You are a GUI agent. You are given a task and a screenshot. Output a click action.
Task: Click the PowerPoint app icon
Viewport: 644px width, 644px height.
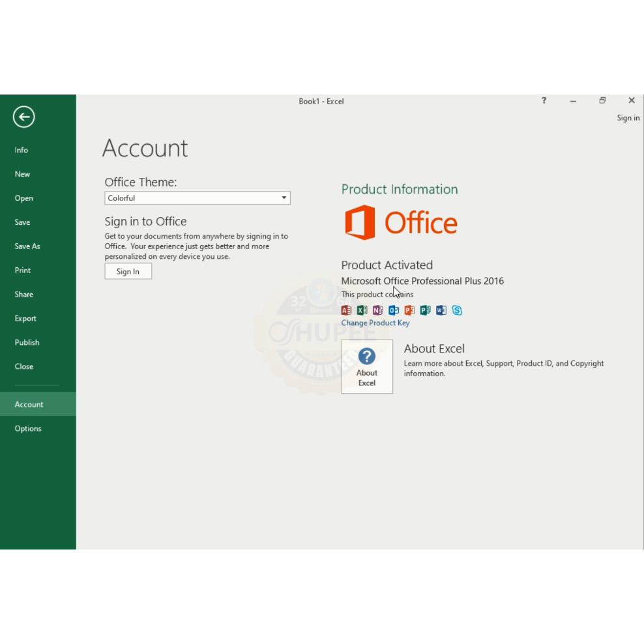[409, 310]
